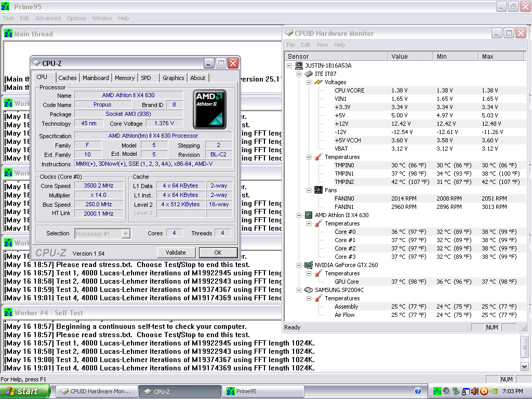Click the Safely Remove Hardware tray icon

(456, 391)
